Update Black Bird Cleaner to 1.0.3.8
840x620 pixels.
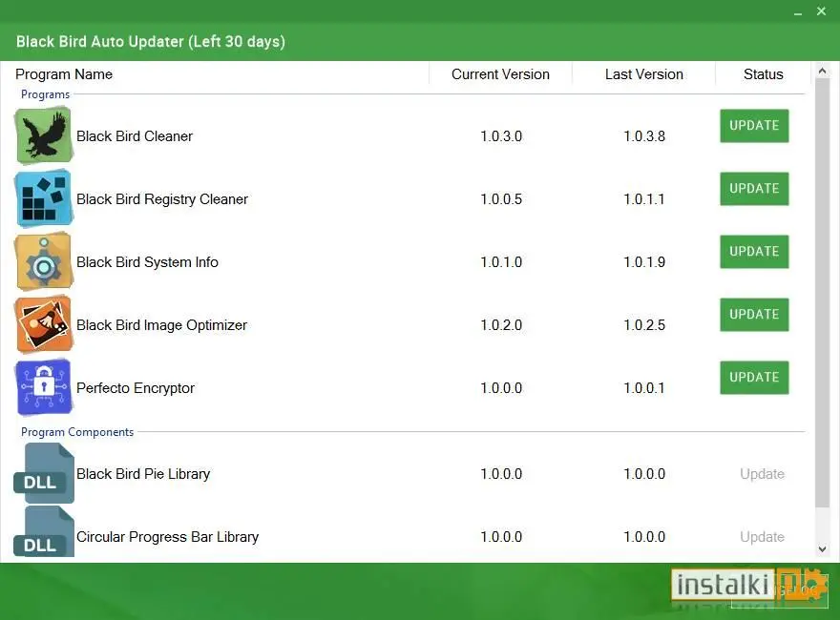click(x=754, y=126)
